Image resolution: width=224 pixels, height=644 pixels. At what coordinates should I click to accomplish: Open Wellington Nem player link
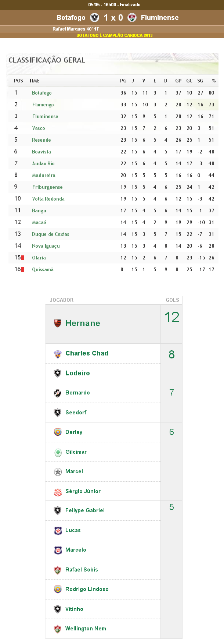(x=86, y=629)
